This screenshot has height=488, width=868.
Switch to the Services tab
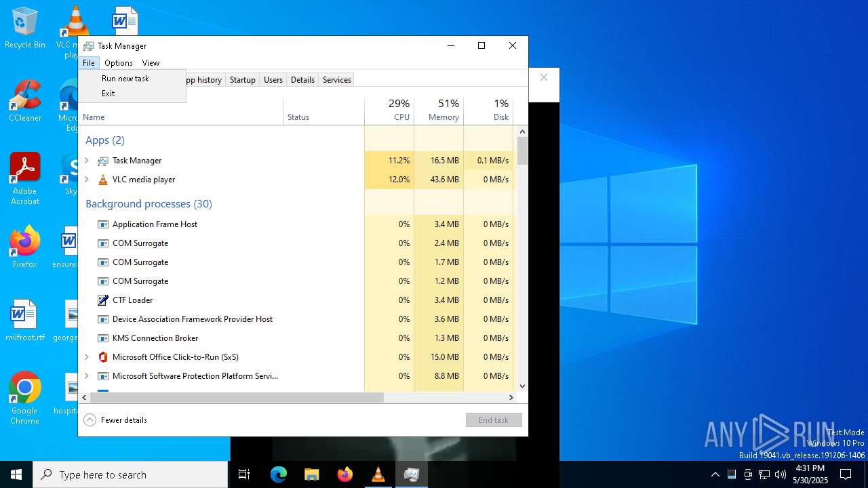[x=337, y=80]
